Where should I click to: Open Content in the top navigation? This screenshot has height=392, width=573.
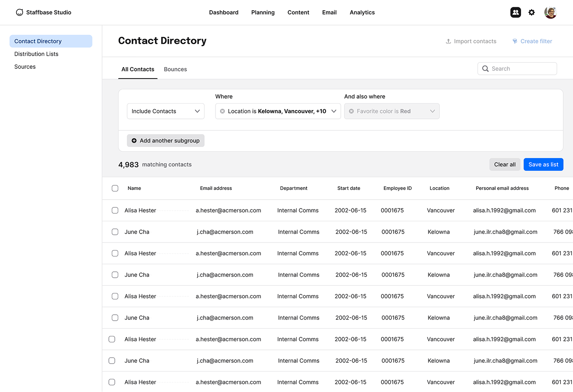[298, 12]
